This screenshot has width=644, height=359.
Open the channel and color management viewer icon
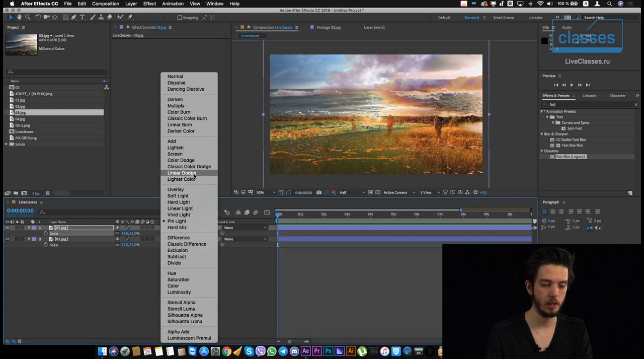pos(334,193)
